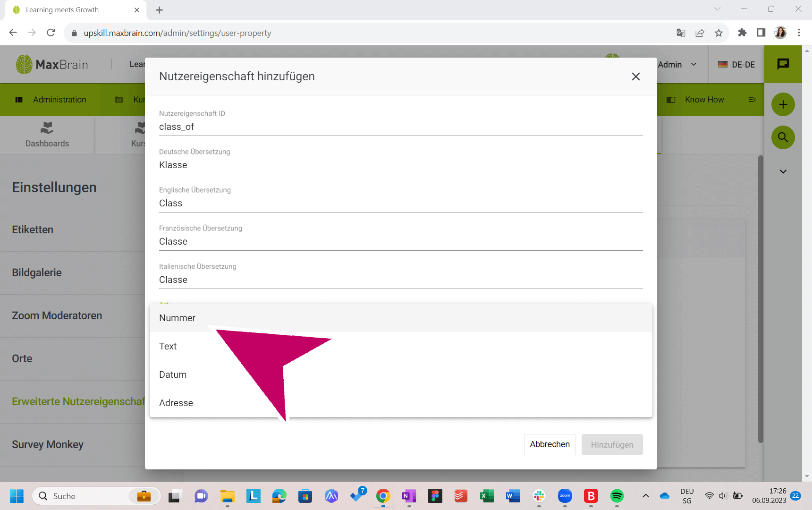Viewport: 812px width, 510px height.
Task: Click the Hinzufügen button
Action: tap(612, 444)
